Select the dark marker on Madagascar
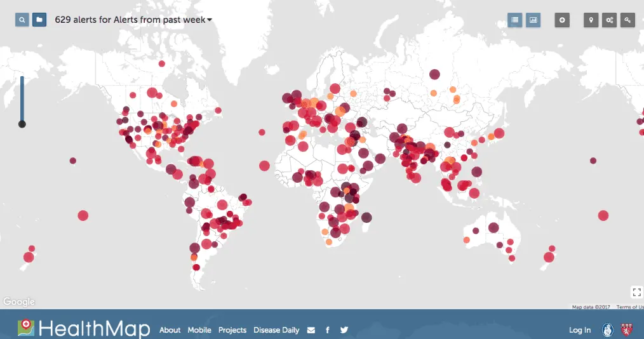The width and height of the screenshot is (644, 339). (366, 218)
